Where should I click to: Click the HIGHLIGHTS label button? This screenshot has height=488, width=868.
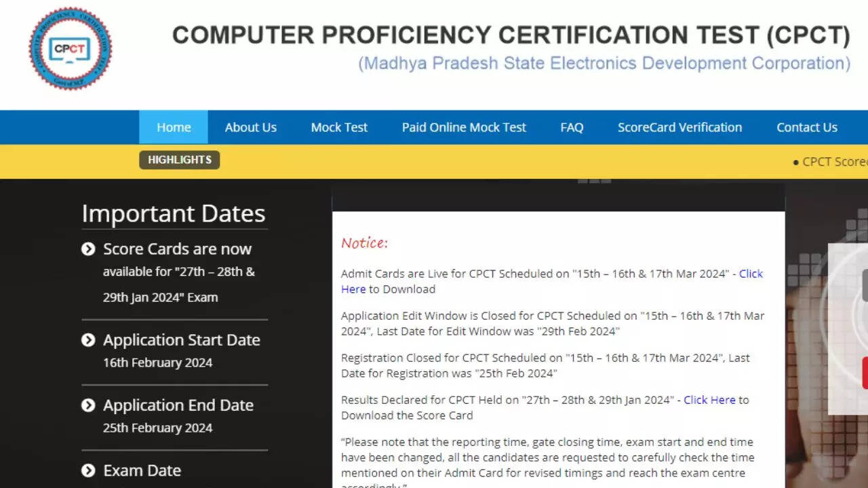point(180,160)
